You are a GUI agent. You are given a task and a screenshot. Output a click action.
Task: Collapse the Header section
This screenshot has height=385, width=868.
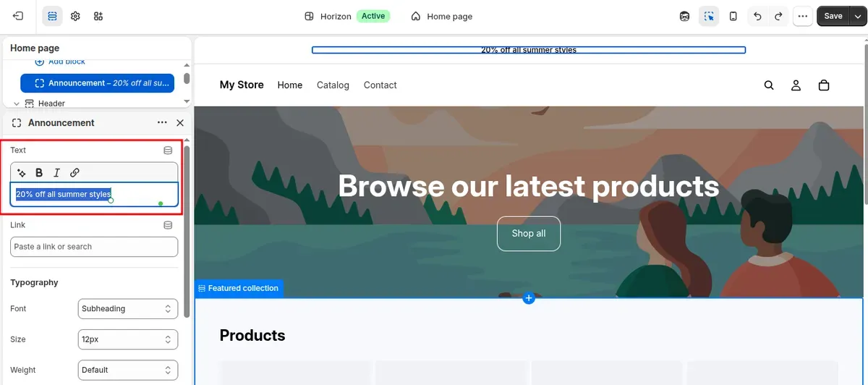tap(17, 103)
